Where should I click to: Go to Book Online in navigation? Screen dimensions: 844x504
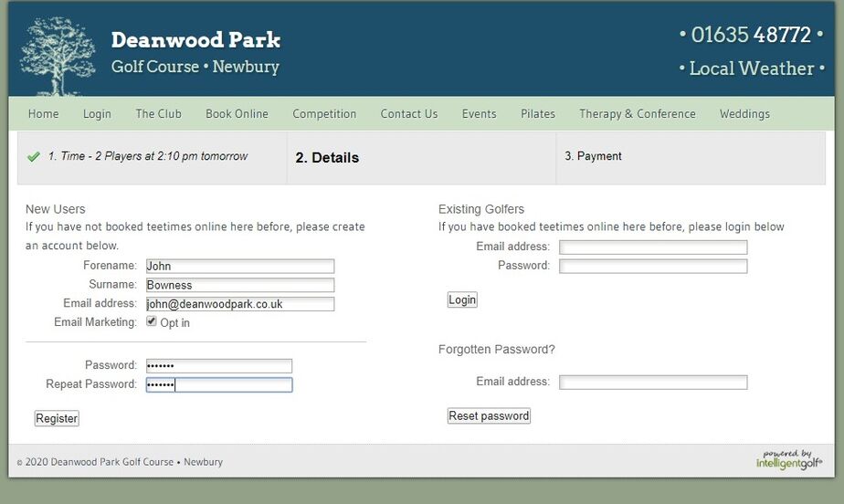point(237,114)
